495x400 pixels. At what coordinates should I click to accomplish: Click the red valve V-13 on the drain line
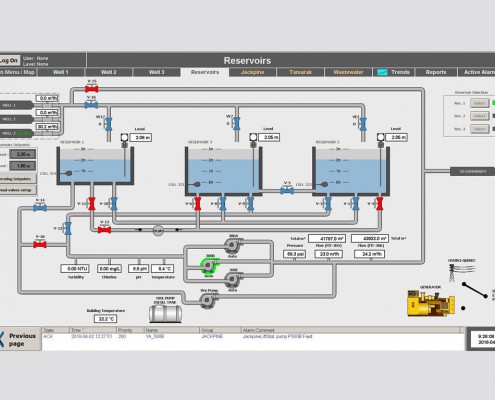click(x=105, y=230)
